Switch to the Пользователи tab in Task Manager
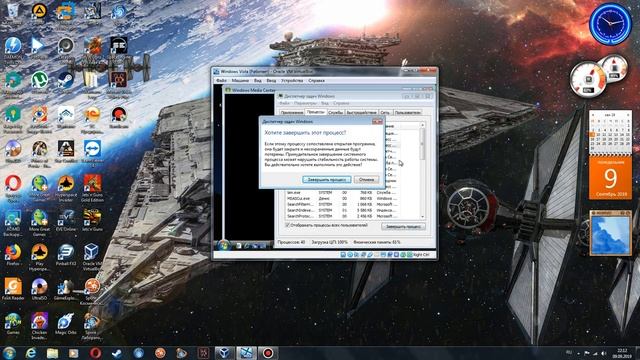The width and height of the screenshot is (640, 360). (x=407, y=112)
